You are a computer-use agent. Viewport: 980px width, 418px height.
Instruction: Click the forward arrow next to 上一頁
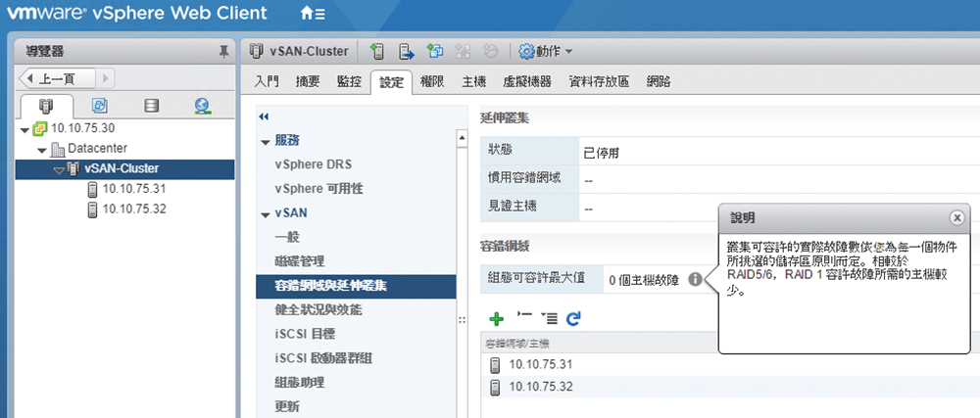[105, 78]
